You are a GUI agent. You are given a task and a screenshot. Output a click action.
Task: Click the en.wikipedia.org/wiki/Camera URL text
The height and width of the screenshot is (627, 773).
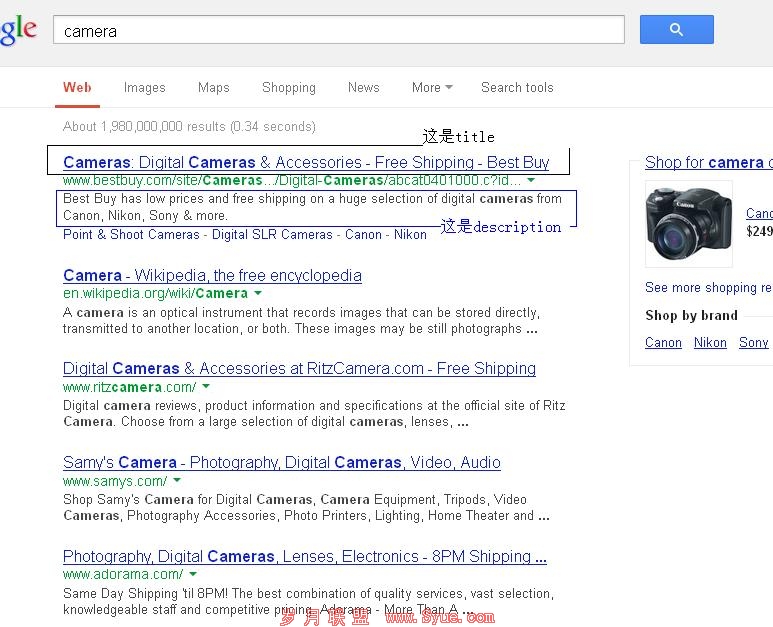click(x=155, y=293)
